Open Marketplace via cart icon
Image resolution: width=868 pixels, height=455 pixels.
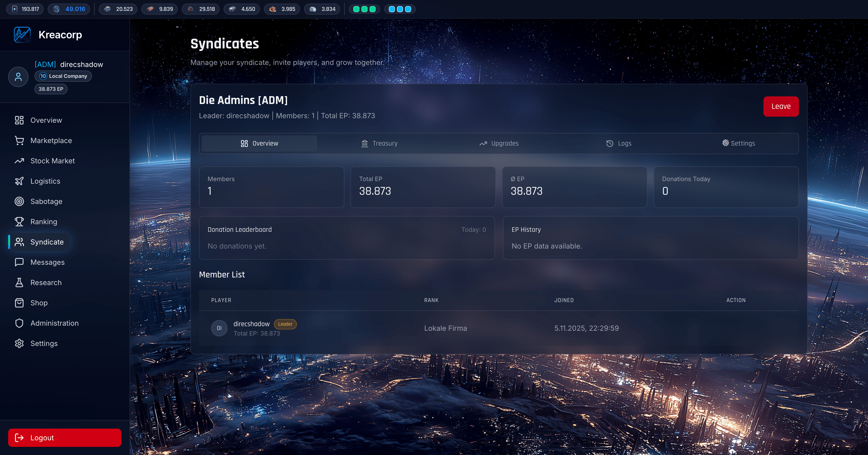click(19, 141)
